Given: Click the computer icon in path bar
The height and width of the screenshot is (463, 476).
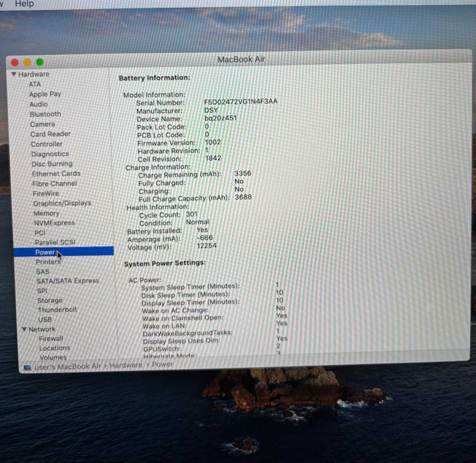Looking at the screenshot, I should [x=27, y=368].
